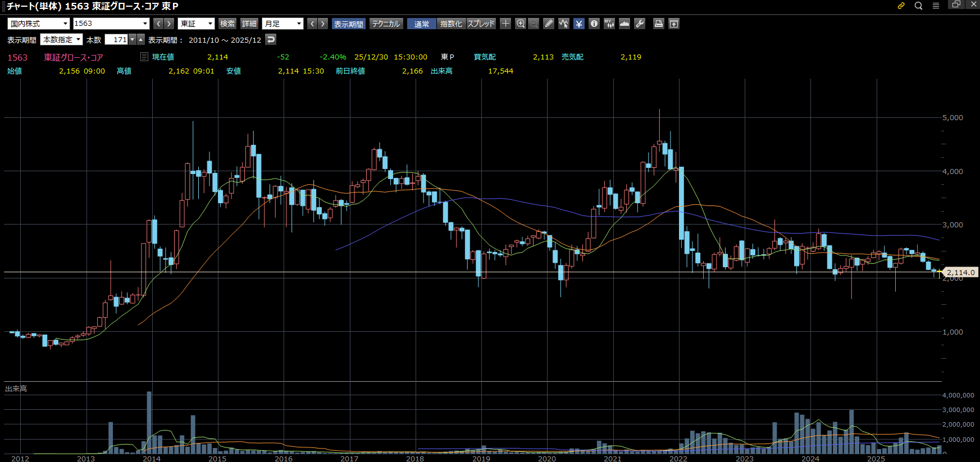980x462 pixels.
Task: Open the テクニカル indicators menu
Action: click(x=386, y=24)
